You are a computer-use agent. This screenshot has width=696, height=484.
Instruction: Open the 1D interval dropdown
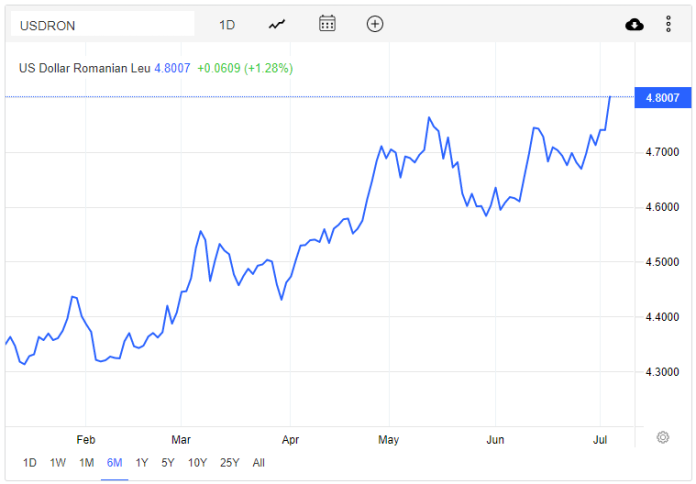pos(227,24)
